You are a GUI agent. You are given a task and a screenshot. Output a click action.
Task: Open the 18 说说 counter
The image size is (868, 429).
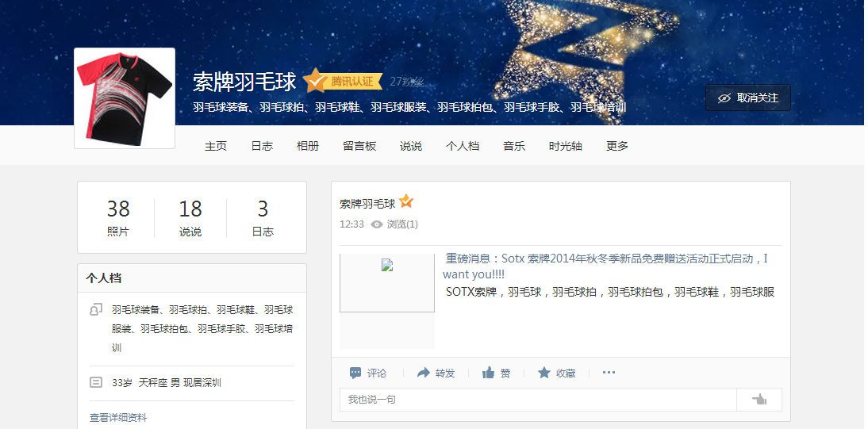point(190,217)
